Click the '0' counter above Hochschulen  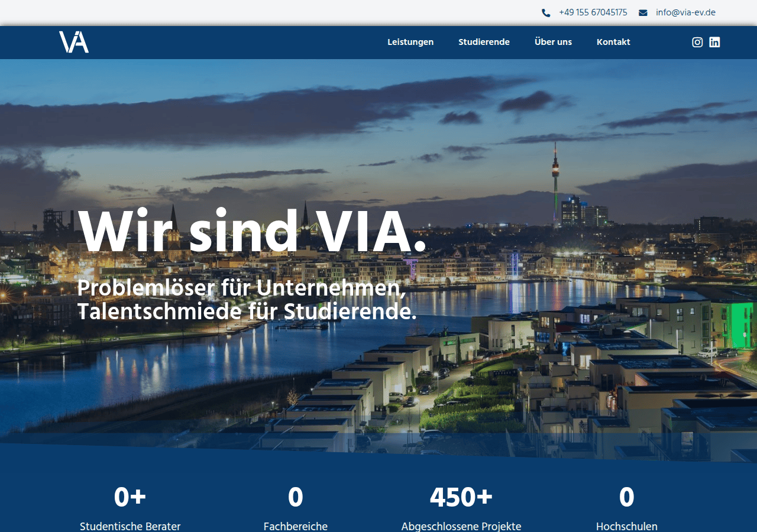pyautogui.click(x=627, y=497)
